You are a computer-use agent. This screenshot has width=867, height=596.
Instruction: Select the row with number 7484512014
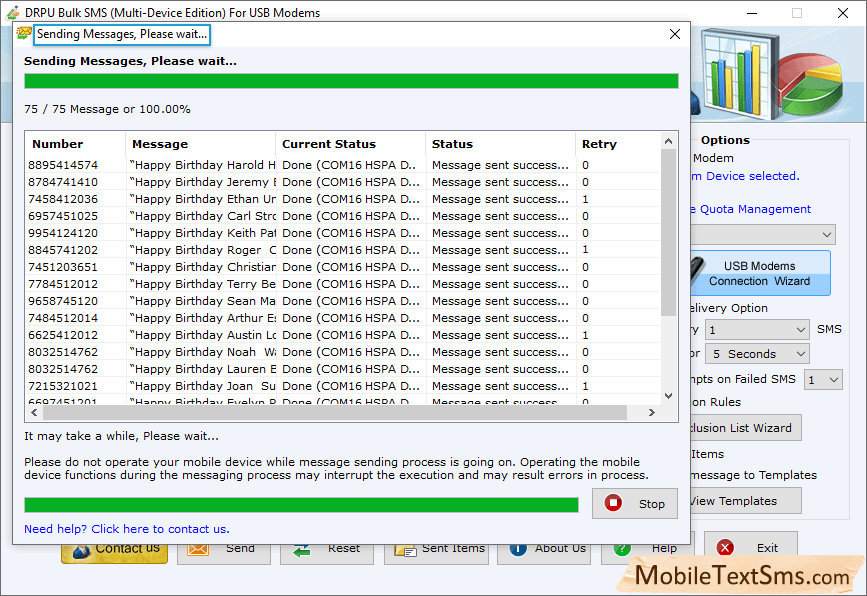[x=343, y=318]
